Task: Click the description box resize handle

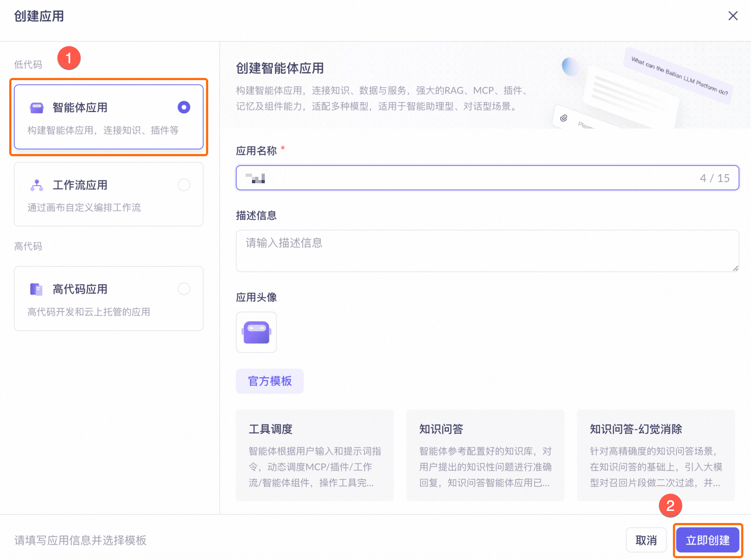Action: pyautogui.click(x=735, y=268)
